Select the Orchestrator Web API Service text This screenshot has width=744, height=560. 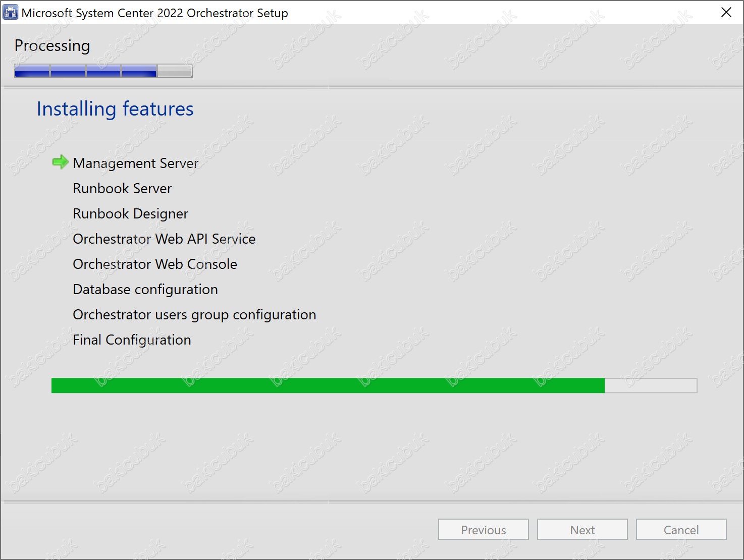[x=164, y=239]
